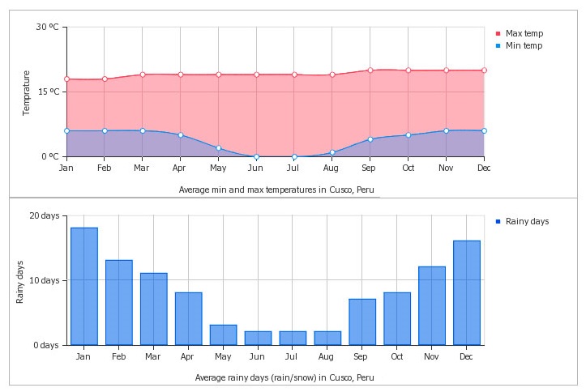Toggle the Rainy days legend entry
This screenshot has width=586, height=392.
527,221
